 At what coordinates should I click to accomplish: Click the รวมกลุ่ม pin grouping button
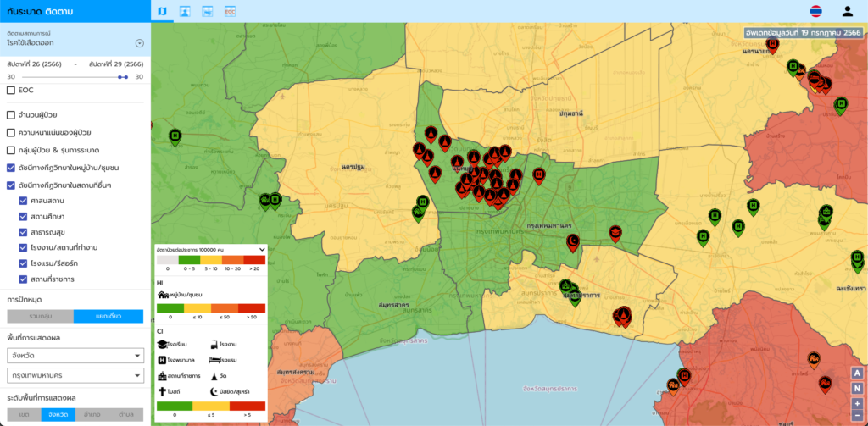(40, 317)
